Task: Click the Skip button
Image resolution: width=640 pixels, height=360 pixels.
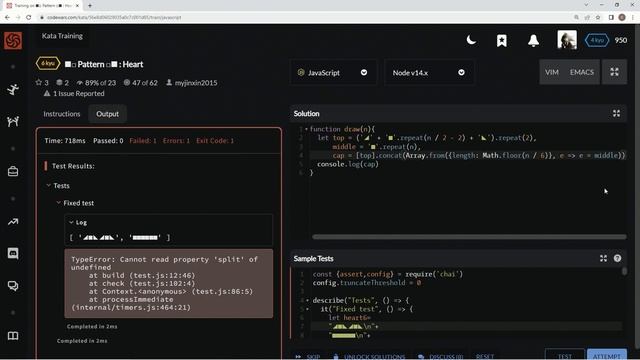Action: [x=308, y=356]
